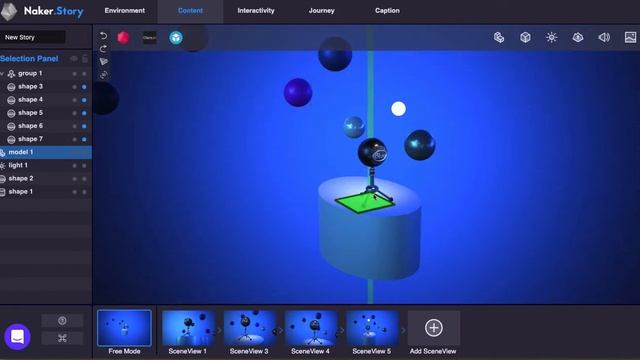Open the SceneView 1 thumbnail

(x=188, y=328)
